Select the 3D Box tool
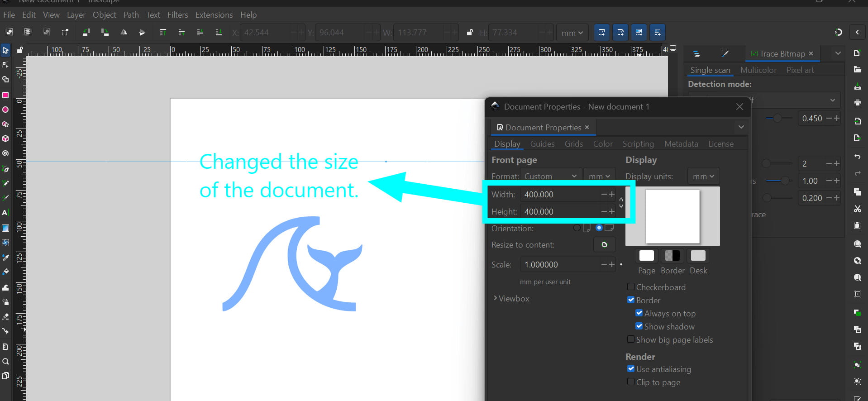The width and height of the screenshot is (868, 401). point(5,138)
